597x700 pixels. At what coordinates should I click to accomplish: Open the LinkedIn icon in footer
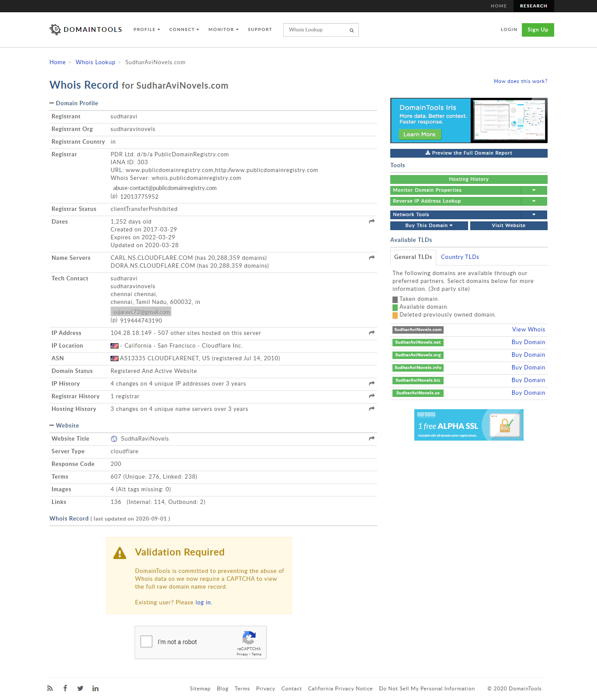(95, 688)
